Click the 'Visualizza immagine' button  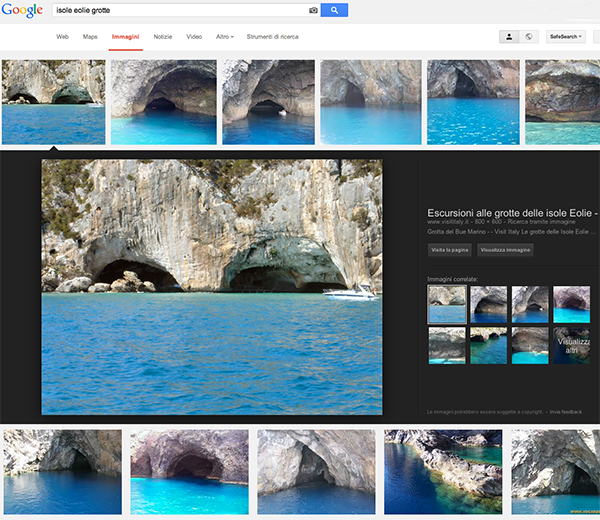[505, 250]
